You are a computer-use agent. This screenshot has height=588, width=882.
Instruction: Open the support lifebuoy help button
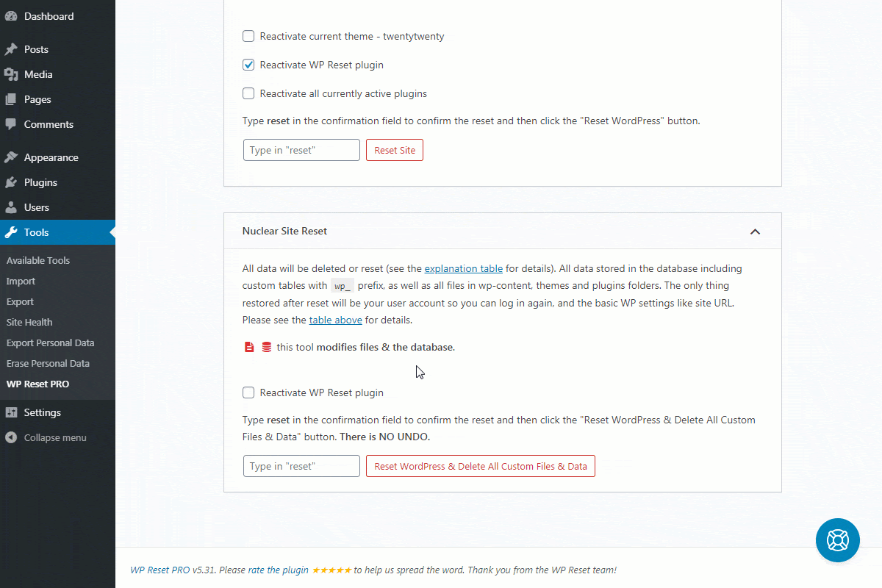pyautogui.click(x=838, y=540)
